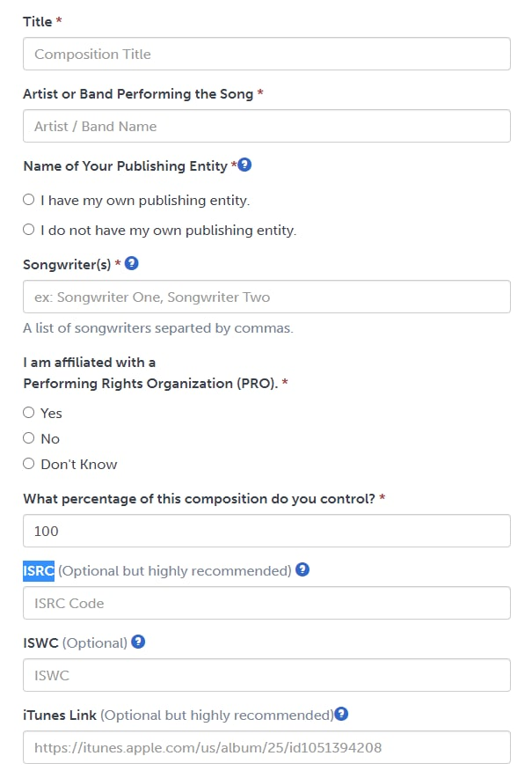Focus the ISRC Code input box

266,603
